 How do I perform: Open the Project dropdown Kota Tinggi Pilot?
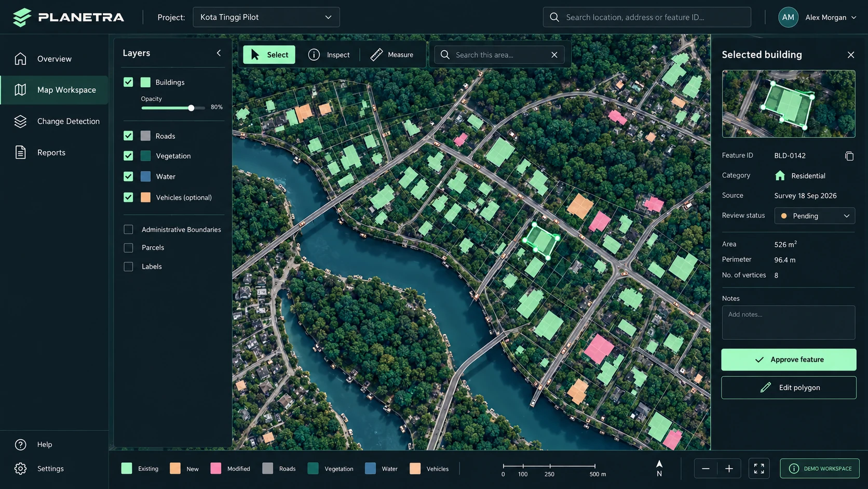click(x=266, y=17)
